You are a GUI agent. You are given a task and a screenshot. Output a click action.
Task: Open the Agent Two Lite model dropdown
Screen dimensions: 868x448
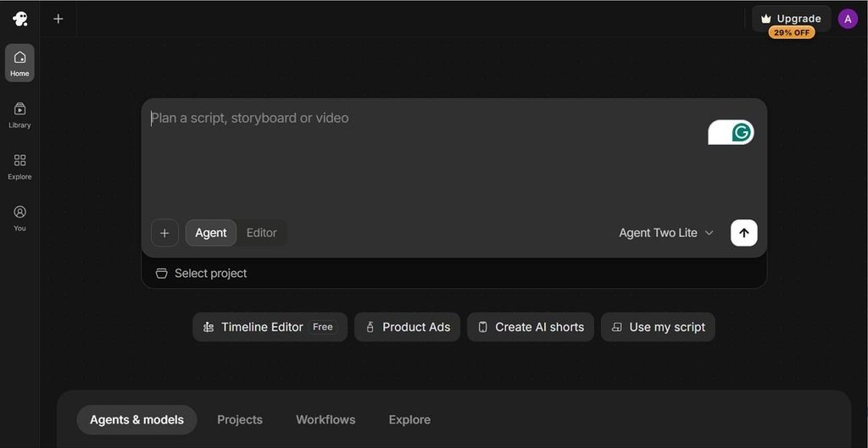(x=666, y=233)
